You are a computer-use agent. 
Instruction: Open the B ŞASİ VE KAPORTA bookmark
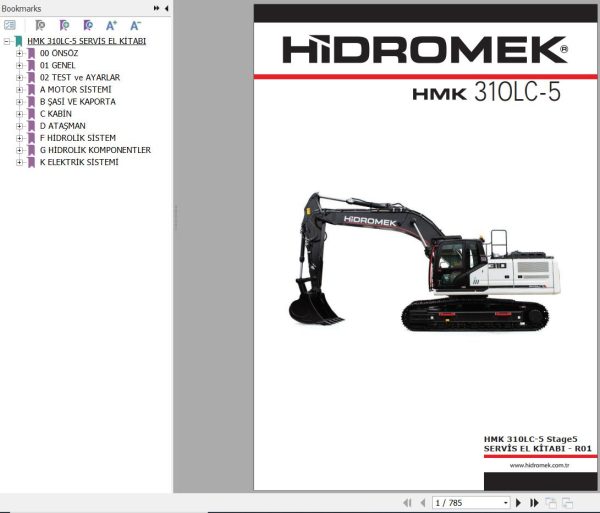tap(78, 101)
